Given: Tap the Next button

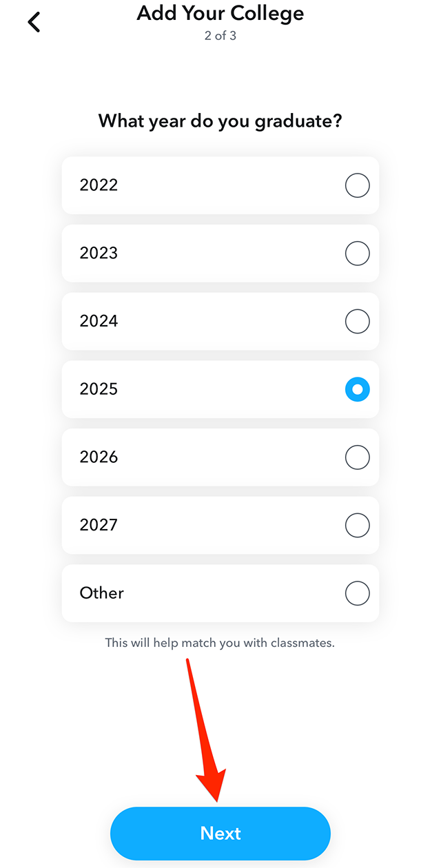Looking at the screenshot, I should 220,833.
